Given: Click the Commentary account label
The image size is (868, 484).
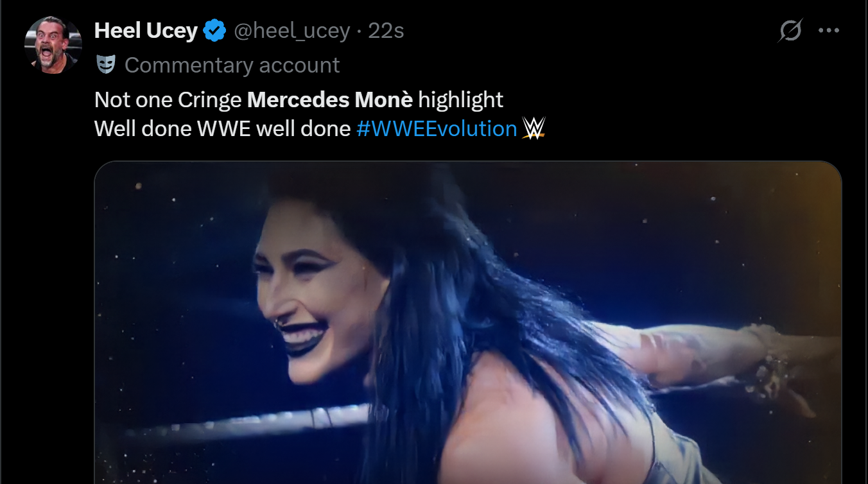Looking at the screenshot, I should pyautogui.click(x=232, y=65).
